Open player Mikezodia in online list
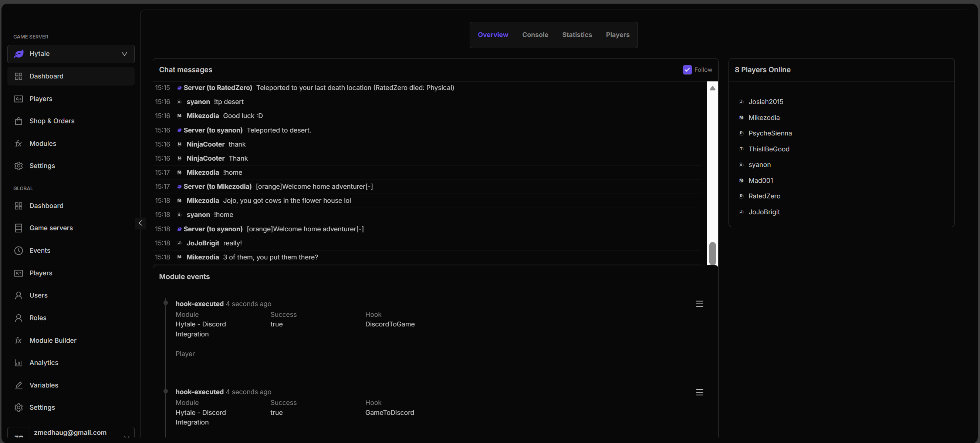 764,118
